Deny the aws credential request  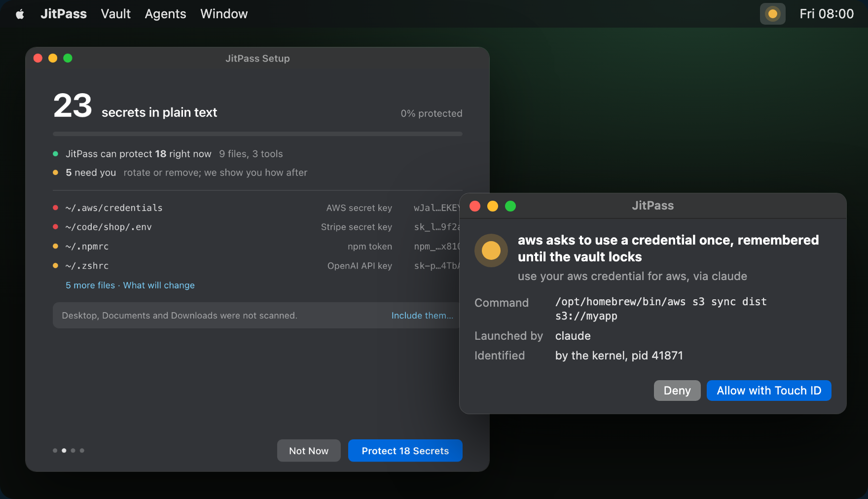677,391
